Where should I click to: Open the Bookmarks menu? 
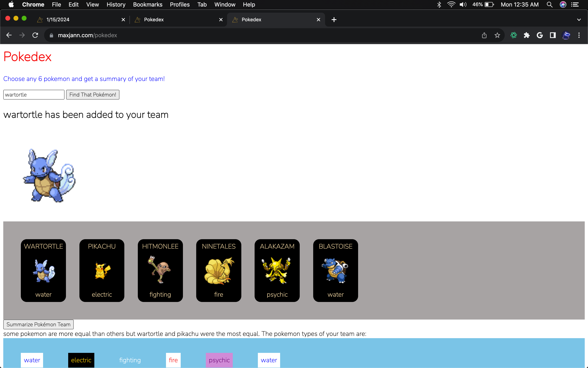148,5
